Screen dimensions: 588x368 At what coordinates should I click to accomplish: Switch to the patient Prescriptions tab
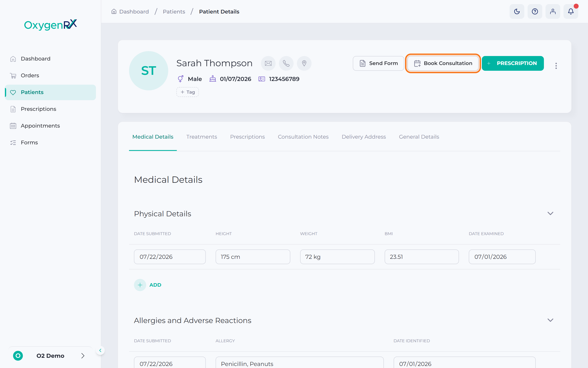coord(247,137)
